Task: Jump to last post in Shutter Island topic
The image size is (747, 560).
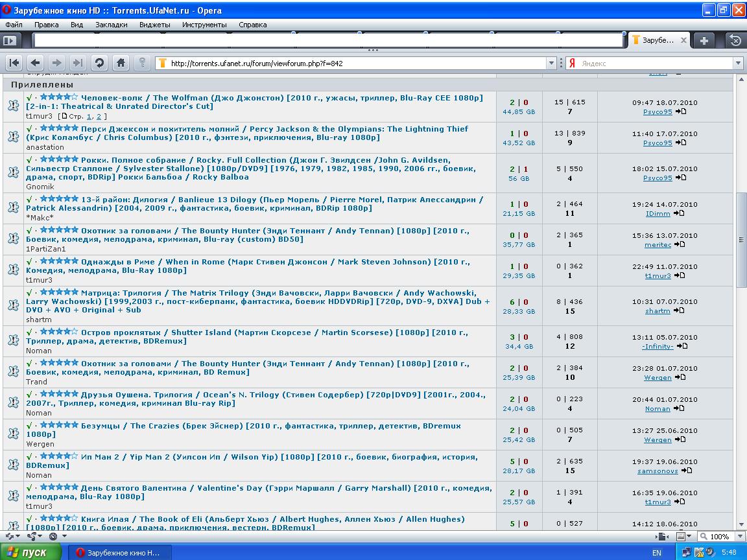Action: coord(682,345)
